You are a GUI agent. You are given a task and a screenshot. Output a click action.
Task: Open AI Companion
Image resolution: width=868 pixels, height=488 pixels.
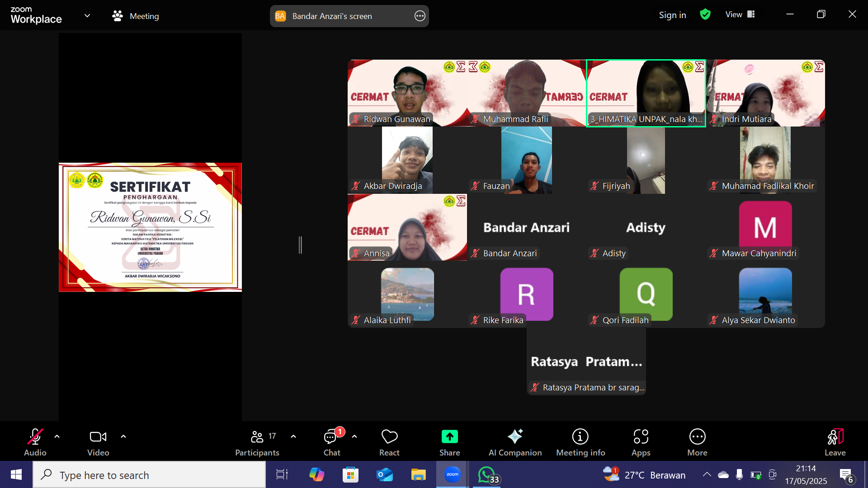[515, 442]
